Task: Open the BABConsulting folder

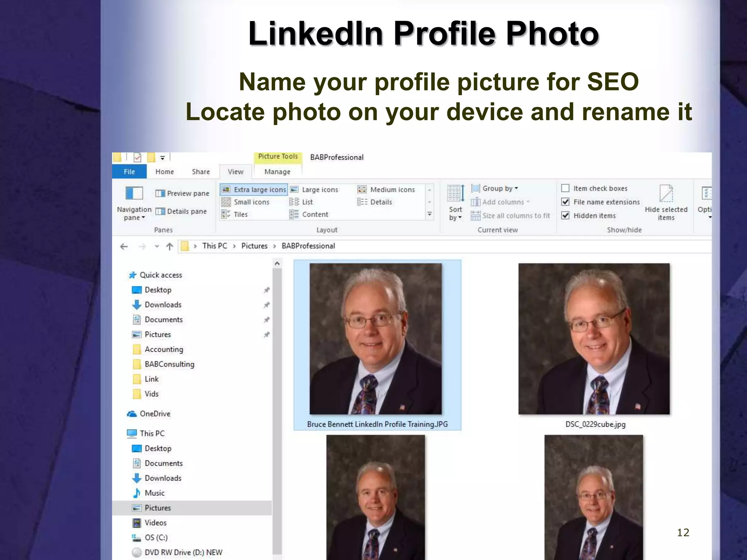Action: (x=169, y=364)
